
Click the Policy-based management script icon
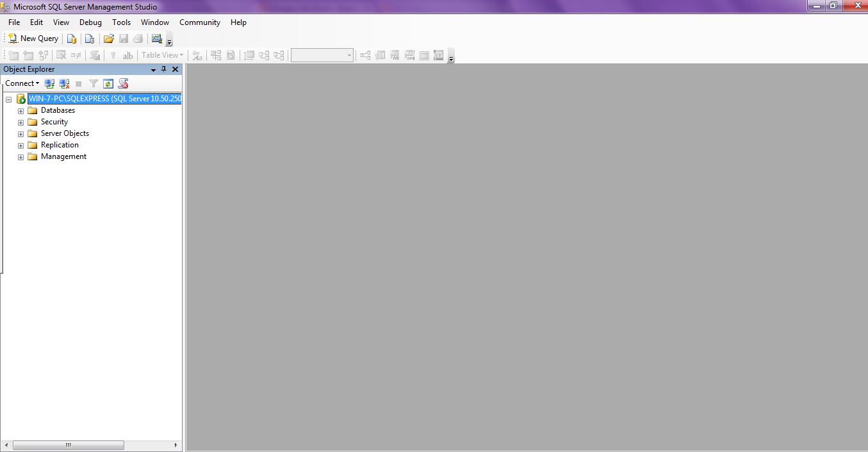click(124, 83)
